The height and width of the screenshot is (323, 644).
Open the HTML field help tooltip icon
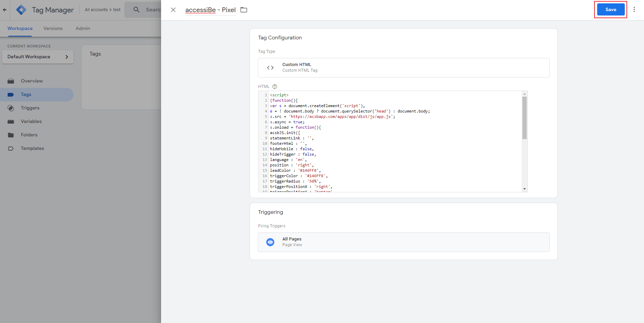point(274,86)
